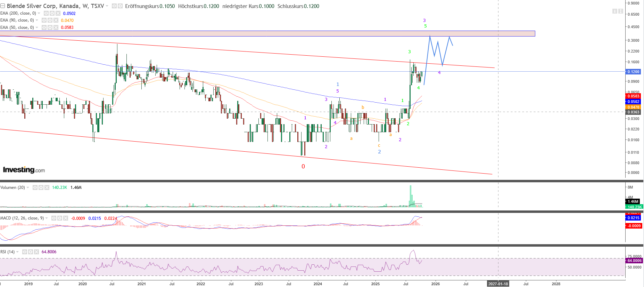This screenshot has width=644, height=287.
Task: Remove the EMA 90 indicator with X icon
Action: 56,20
